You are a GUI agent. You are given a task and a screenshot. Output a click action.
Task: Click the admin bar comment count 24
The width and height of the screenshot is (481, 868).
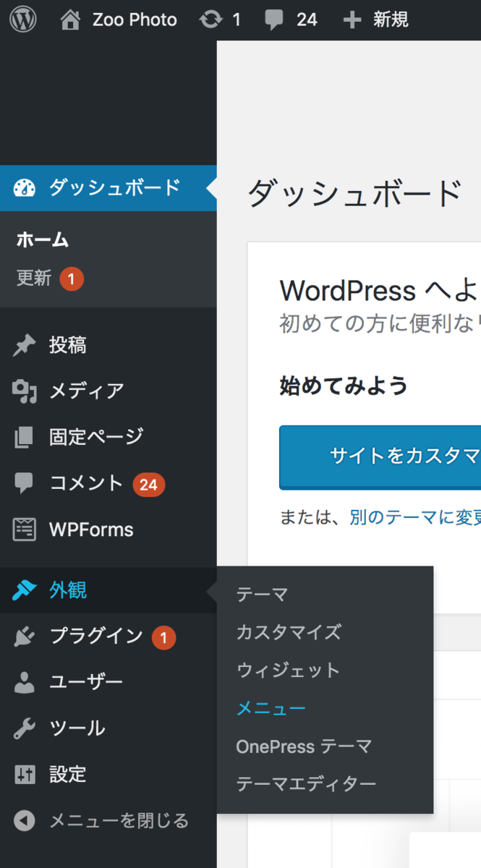pyautogui.click(x=307, y=20)
